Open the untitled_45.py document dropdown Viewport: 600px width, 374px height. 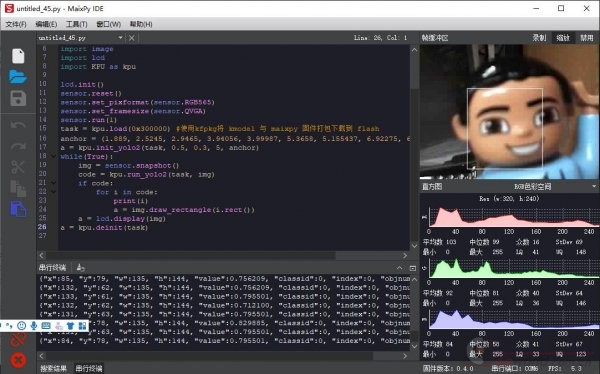120,38
